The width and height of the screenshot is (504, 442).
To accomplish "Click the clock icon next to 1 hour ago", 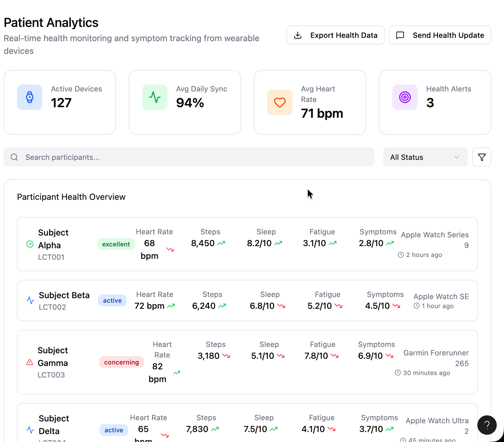I will point(416,306).
